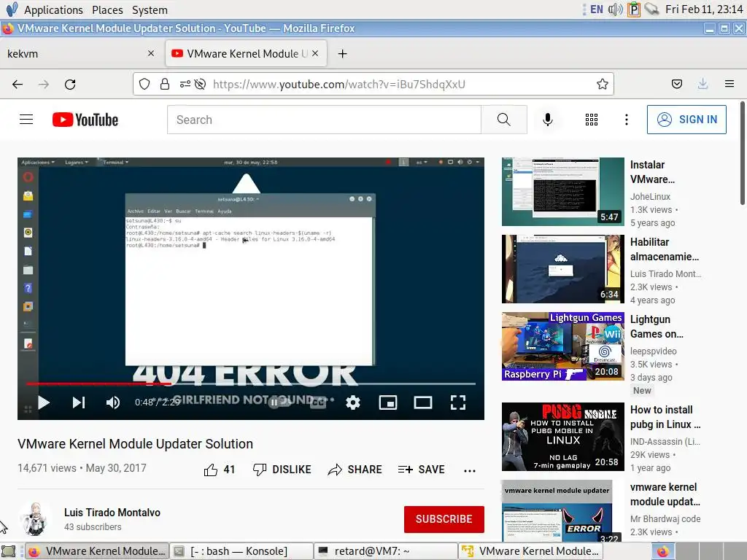Toggle autoplay switch in the player
The height and width of the screenshot is (560, 747).
(x=280, y=402)
